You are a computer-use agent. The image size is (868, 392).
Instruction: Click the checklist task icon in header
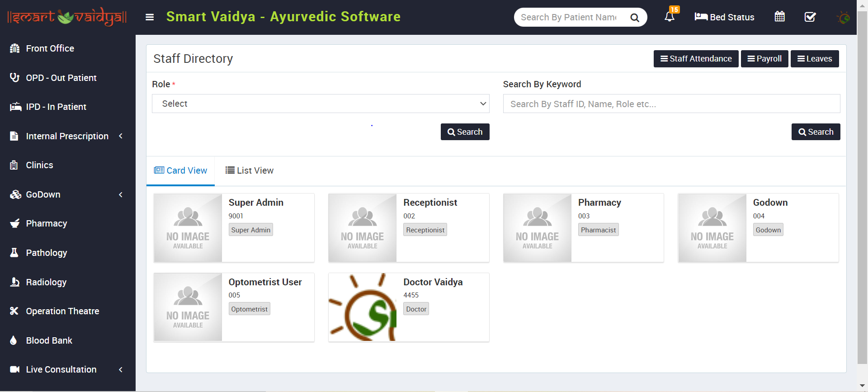click(x=810, y=17)
